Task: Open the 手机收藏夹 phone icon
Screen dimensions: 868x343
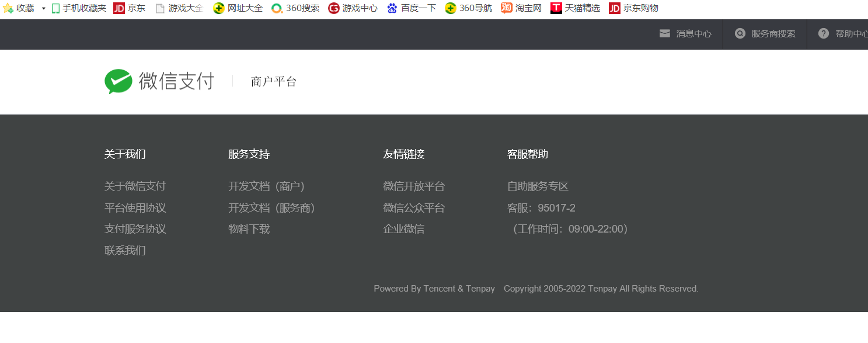Action: pos(56,8)
